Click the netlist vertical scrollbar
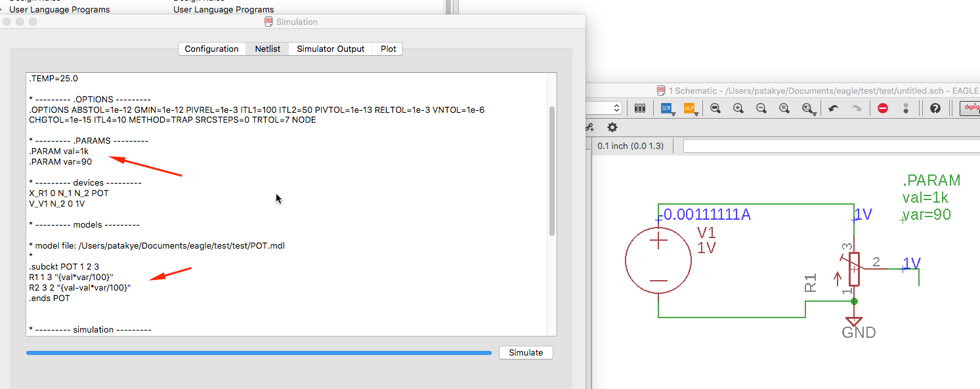 [552, 171]
